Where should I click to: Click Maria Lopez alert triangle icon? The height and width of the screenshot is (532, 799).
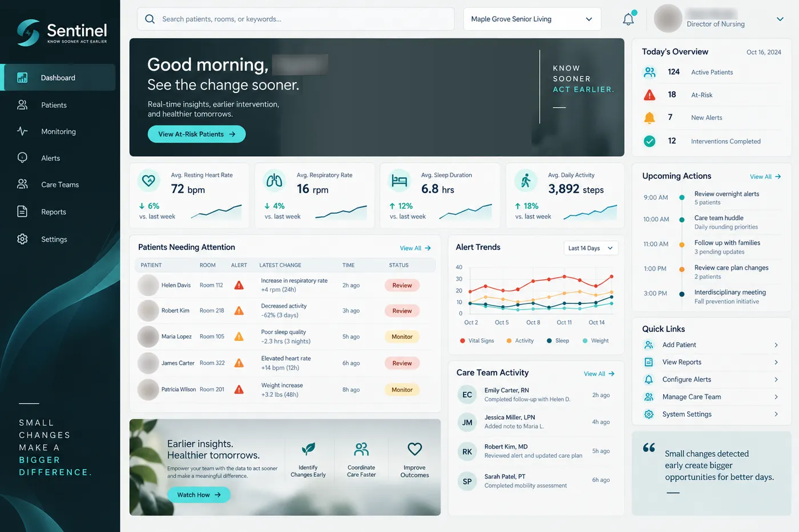pyautogui.click(x=239, y=336)
